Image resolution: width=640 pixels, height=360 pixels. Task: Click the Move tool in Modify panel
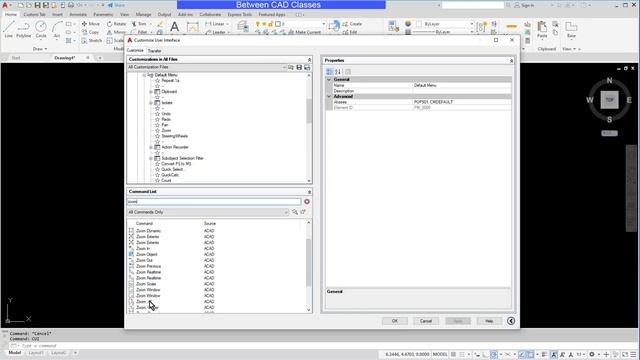click(x=90, y=24)
